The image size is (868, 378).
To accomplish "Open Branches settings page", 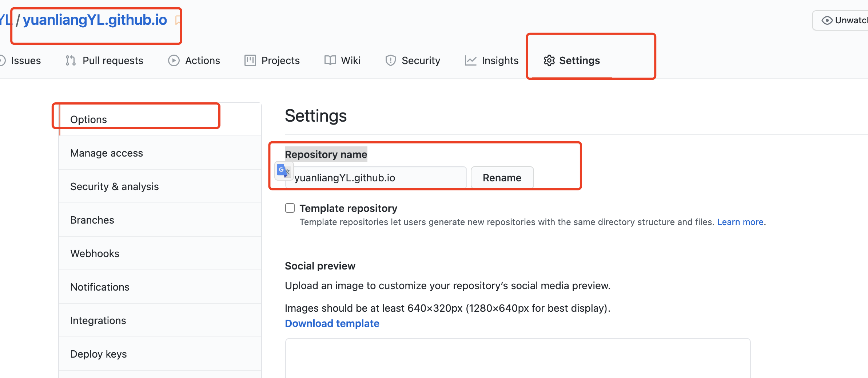I will coord(92,220).
